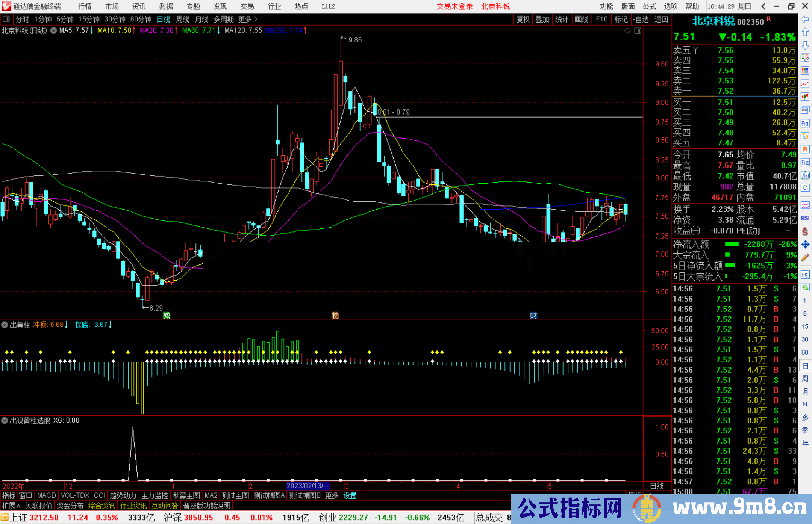This screenshot has width=812, height=524.
Task: Select the pencil drawing tool icon
Action: click(x=805, y=258)
